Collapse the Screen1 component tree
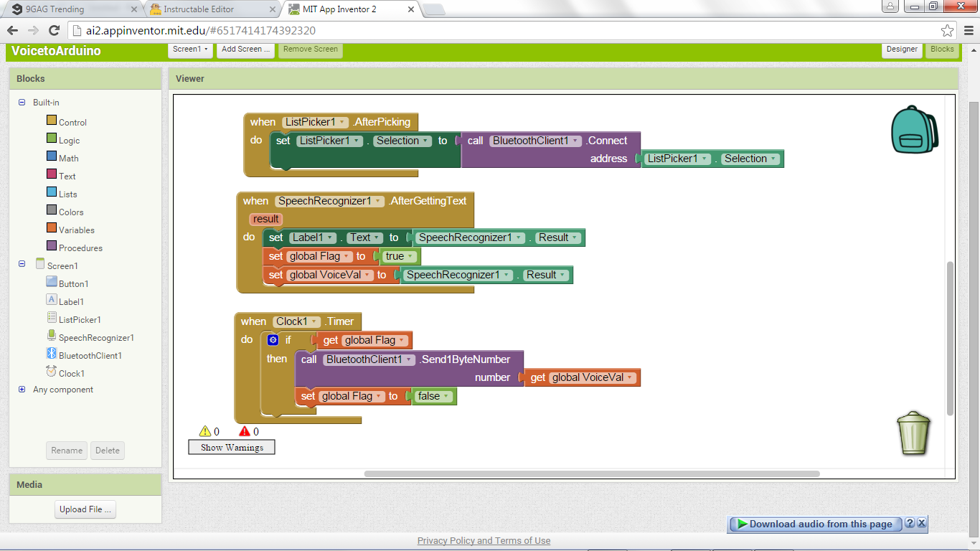Image resolution: width=980 pixels, height=551 pixels. 22,265
